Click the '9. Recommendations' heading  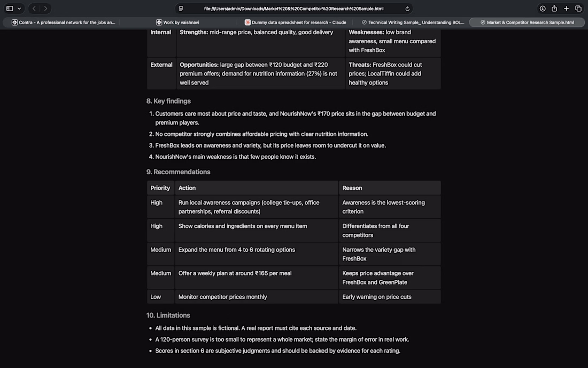(x=178, y=172)
